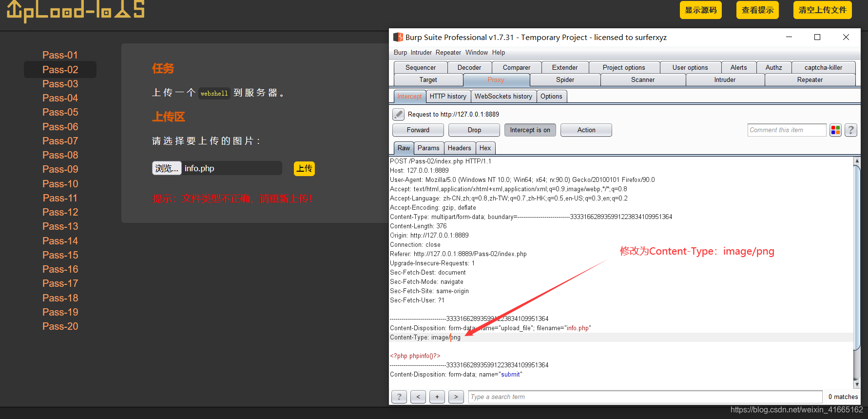Switch to the Sequencer tab
Image resolution: width=868 pixels, height=419 pixels.
point(421,67)
